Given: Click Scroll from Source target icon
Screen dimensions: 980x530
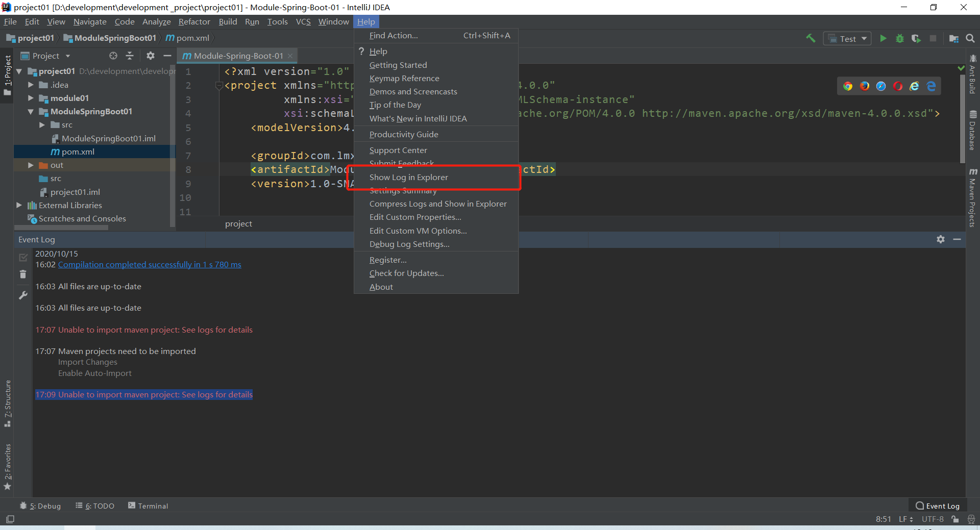Looking at the screenshot, I should pos(113,56).
